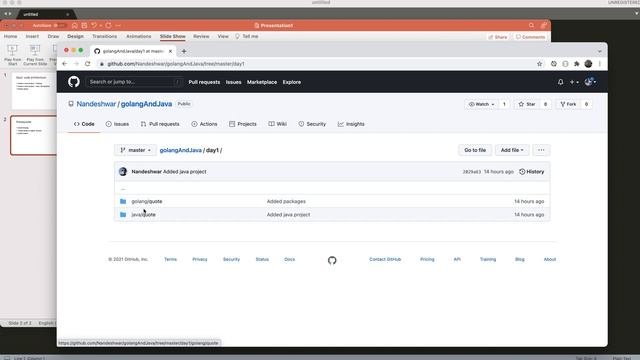Click the golang/quote folder icon
The height and width of the screenshot is (360, 640).
pos(123,201)
